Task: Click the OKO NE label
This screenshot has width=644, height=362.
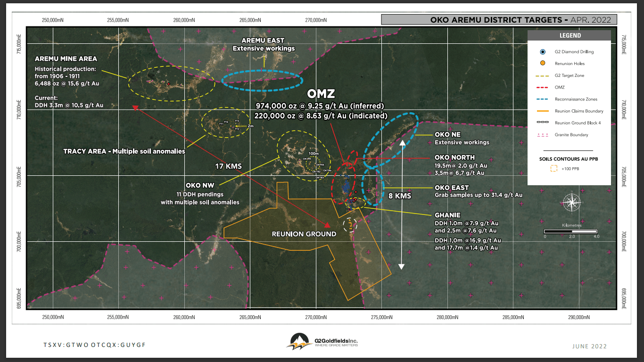Action: point(447,135)
